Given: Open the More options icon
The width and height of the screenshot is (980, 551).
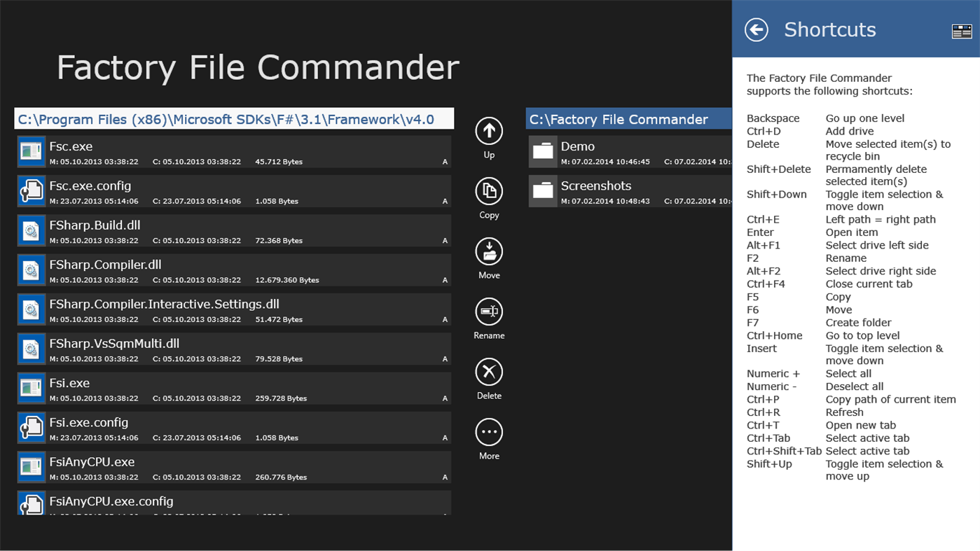Looking at the screenshot, I should pos(489,432).
